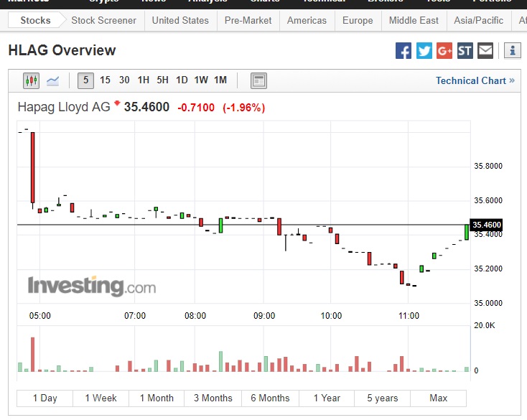527x420 pixels.
Task: Open Technical Chart link
Action: (x=475, y=80)
